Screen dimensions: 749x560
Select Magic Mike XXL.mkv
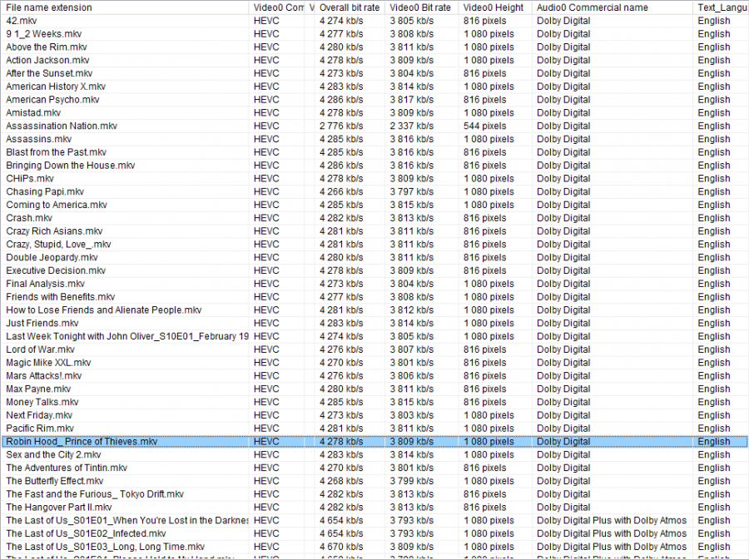48,363
